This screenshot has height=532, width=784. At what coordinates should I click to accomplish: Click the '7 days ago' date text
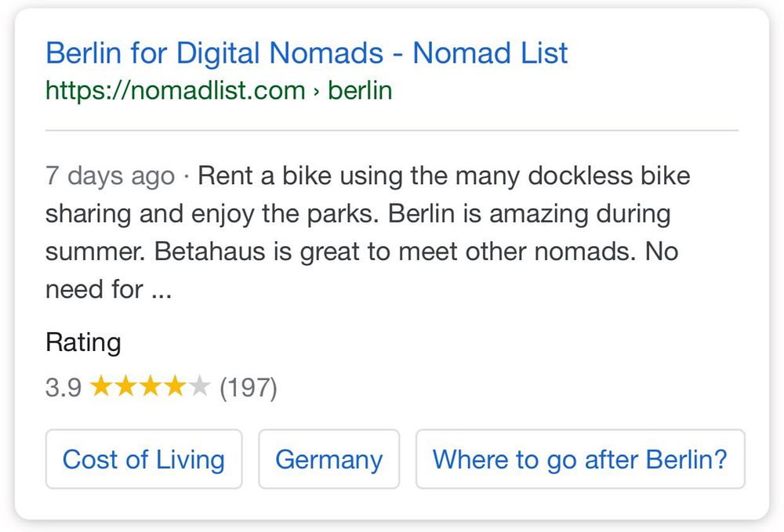pyautogui.click(x=110, y=176)
